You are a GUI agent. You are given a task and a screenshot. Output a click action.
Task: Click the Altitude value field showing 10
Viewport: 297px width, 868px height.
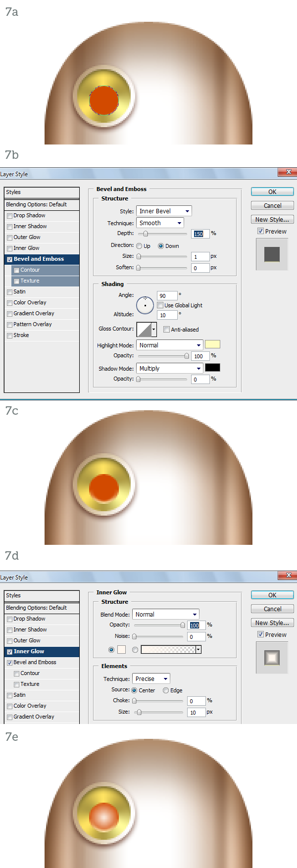167,315
